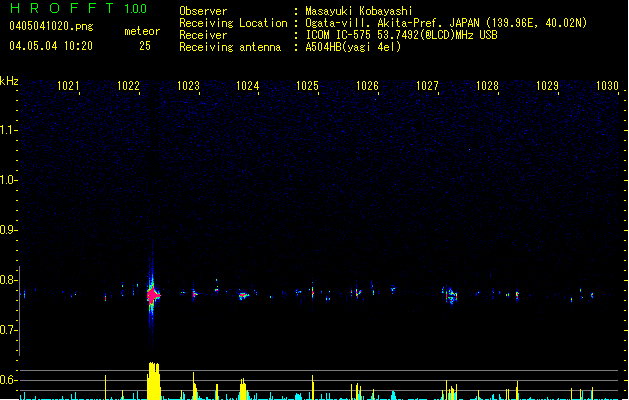The image size is (629, 400).
Task: Click time axis marker 1024
Action: click(248, 85)
